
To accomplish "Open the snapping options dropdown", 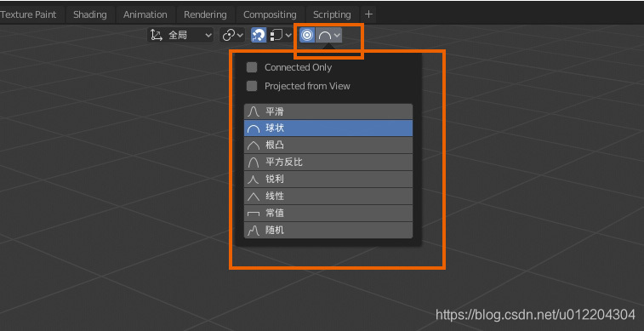I will coord(281,36).
